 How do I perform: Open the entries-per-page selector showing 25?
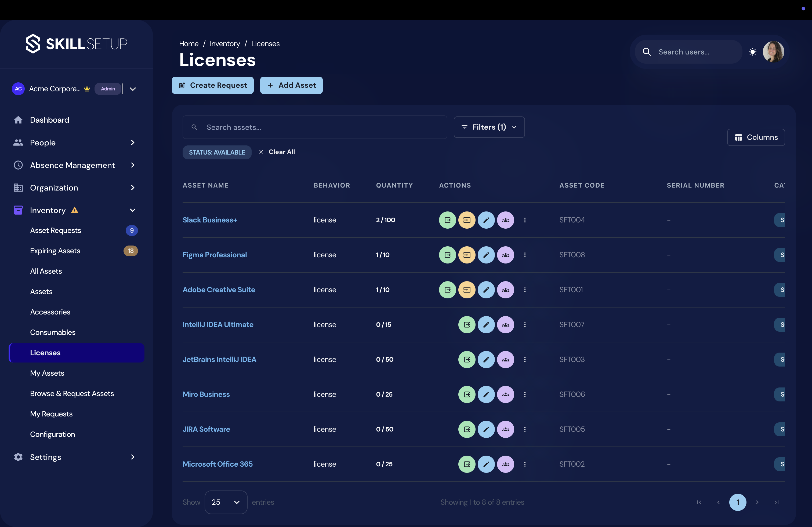225,502
